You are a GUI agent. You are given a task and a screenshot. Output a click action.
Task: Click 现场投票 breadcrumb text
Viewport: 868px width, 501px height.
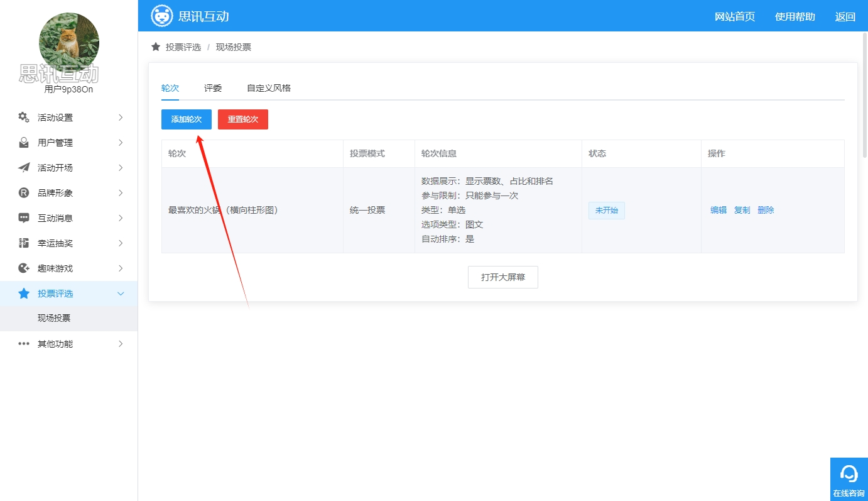(x=234, y=47)
